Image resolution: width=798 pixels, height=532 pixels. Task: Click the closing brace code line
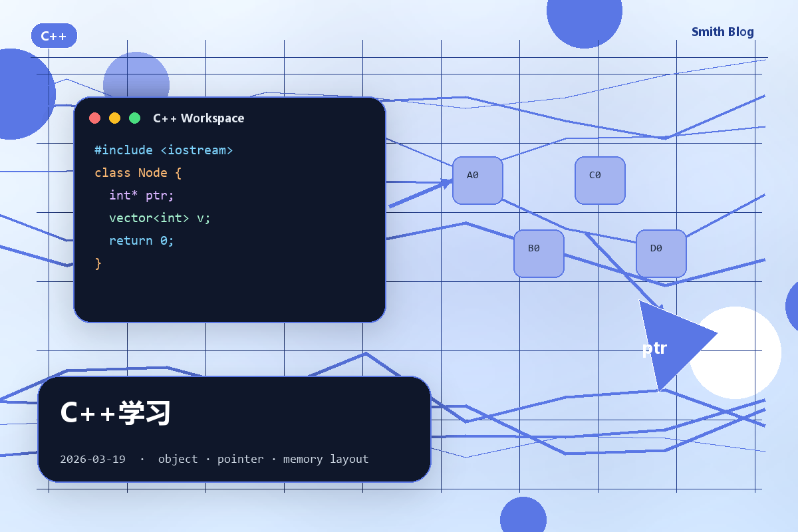click(98, 263)
